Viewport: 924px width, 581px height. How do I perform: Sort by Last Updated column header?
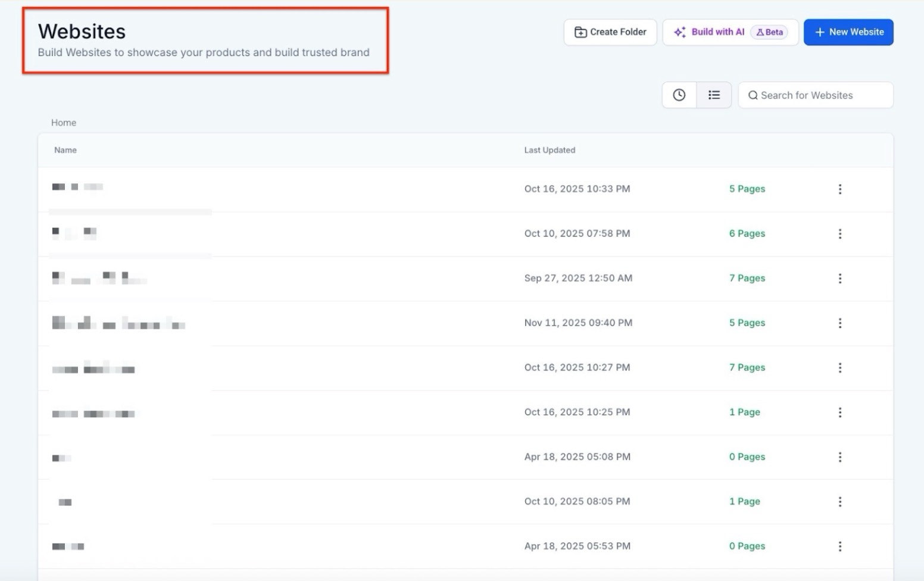pos(550,150)
